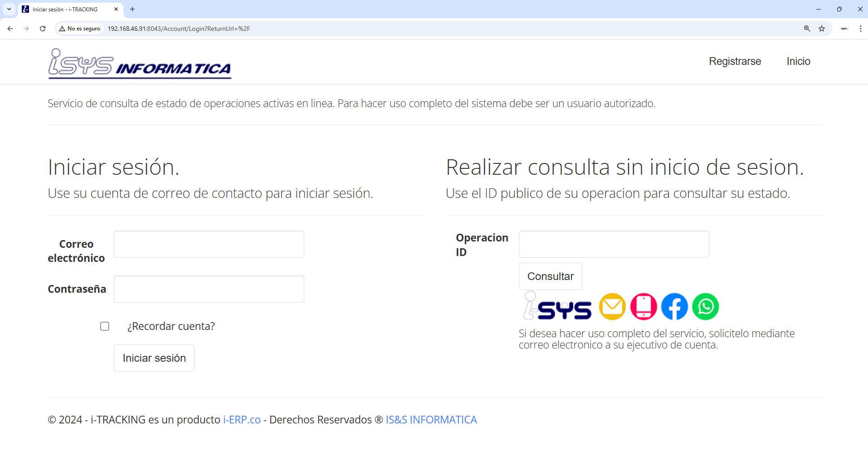The image size is (868, 467).
Task: Show site info via 'No es seguro'
Action: click(x=80, y=29)
